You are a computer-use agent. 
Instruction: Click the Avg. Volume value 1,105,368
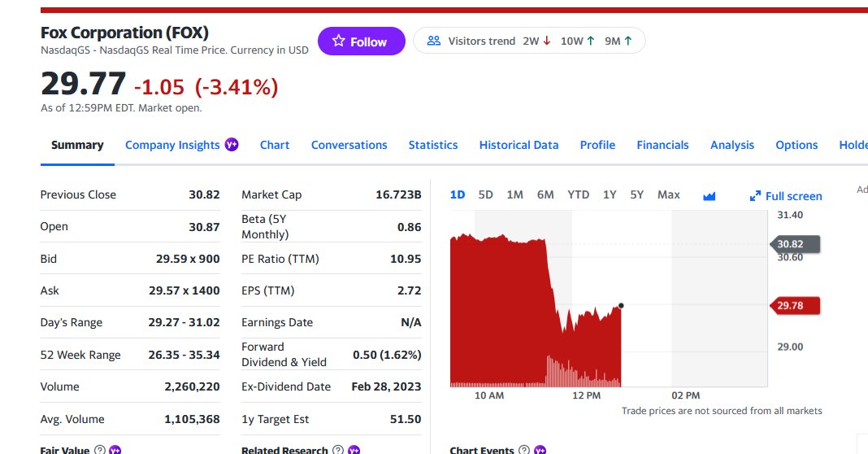[x=192, y=419]
